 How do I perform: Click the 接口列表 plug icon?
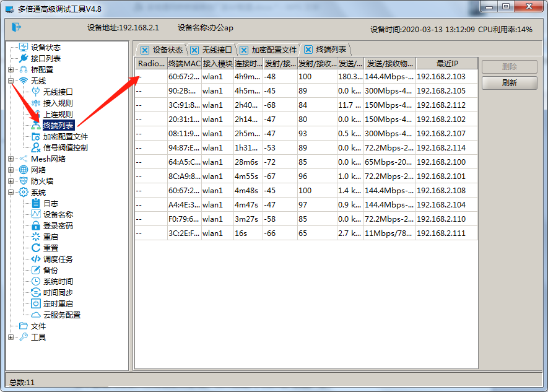point(24,58)
